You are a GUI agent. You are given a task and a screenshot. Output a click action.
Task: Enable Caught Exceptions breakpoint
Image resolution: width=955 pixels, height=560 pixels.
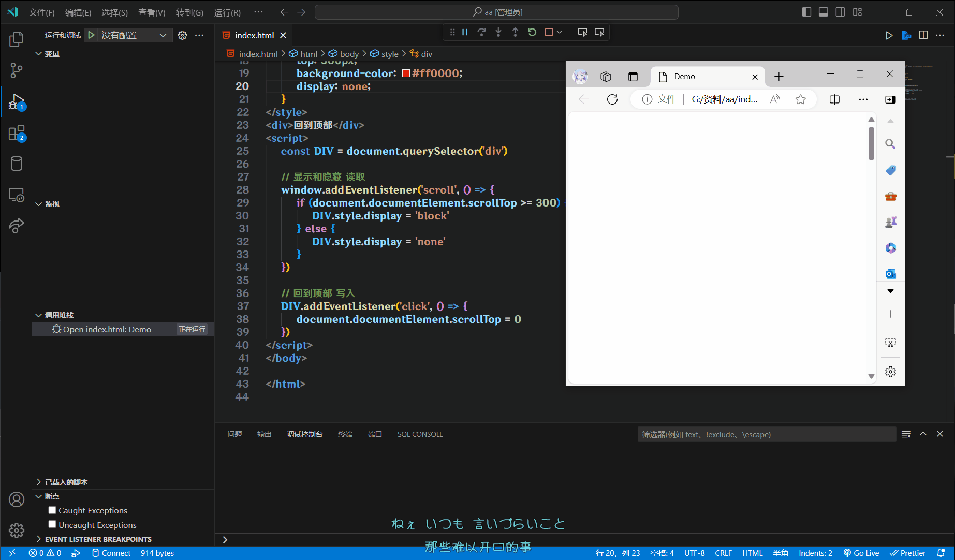pos(52,510)
